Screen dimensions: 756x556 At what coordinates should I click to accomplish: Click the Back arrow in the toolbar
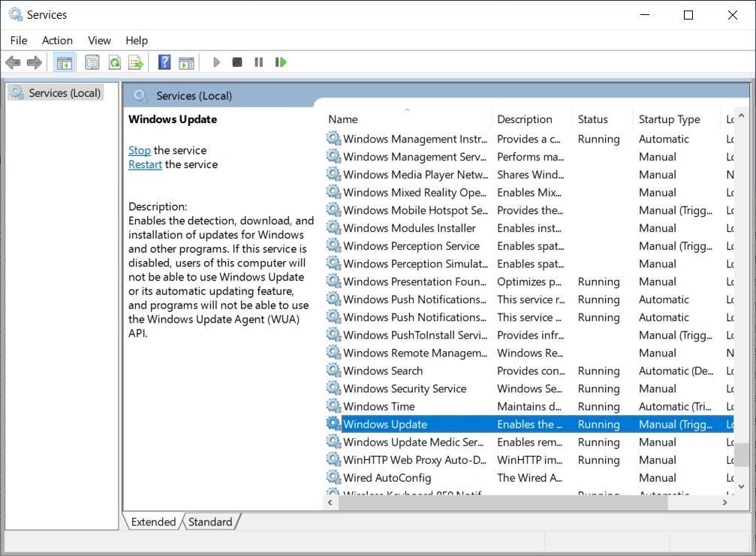tap(13, 62)
